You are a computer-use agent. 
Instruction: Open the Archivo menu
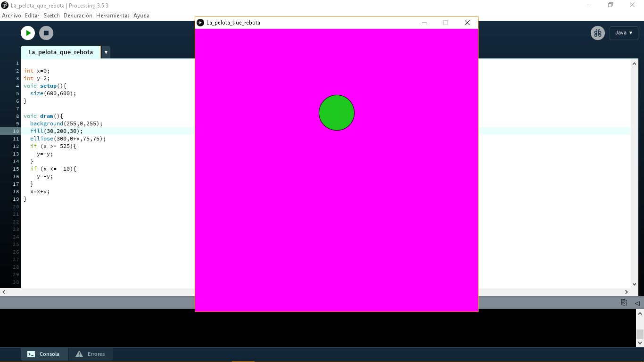click(x=11, y=16)
